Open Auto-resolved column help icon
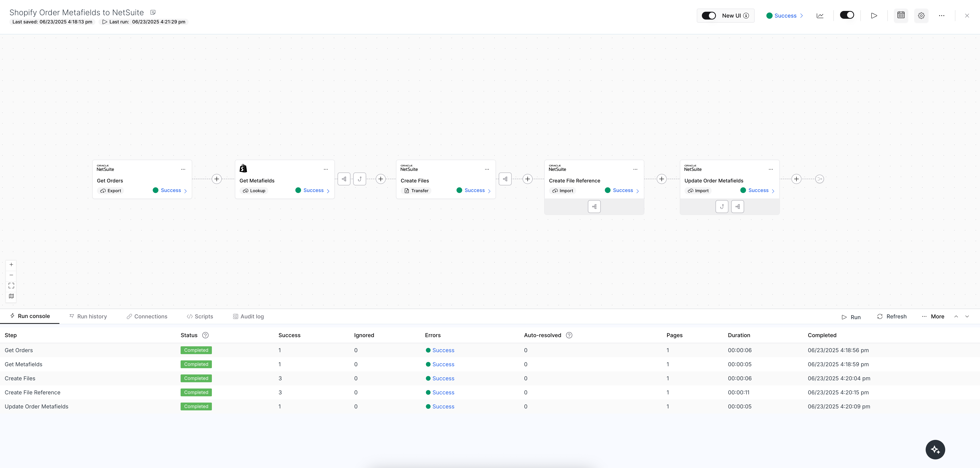 569,335
